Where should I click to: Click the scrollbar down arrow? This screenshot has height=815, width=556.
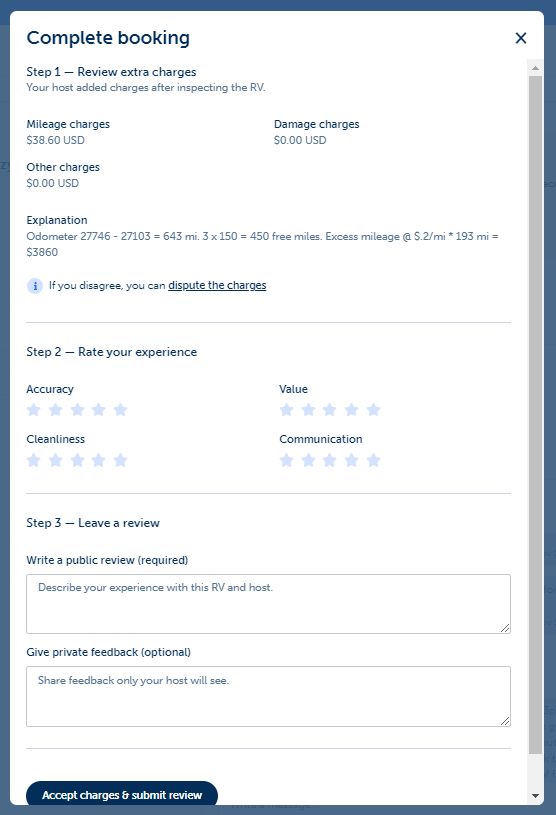pos(535,796)
